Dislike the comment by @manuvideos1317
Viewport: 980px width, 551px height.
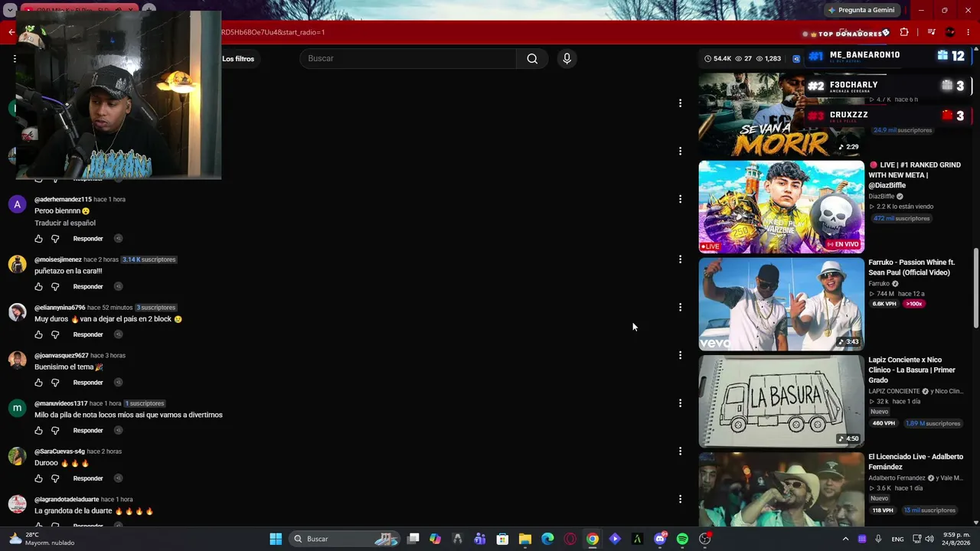coord(55,431)
